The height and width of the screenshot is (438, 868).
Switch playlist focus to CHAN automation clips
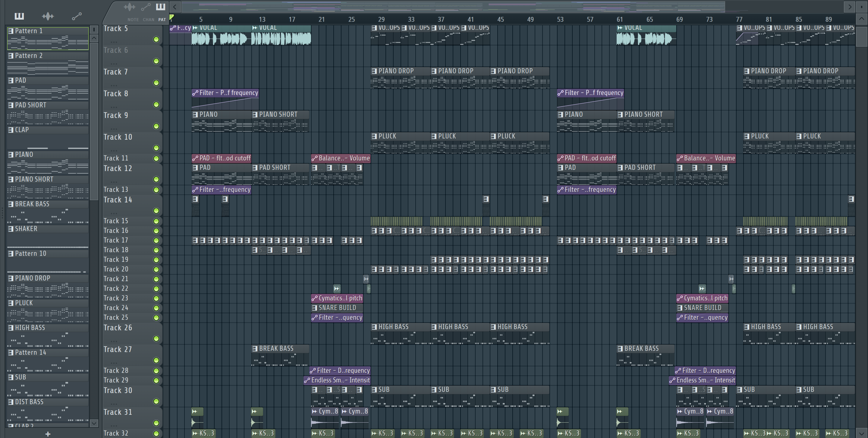coord(146,7)
